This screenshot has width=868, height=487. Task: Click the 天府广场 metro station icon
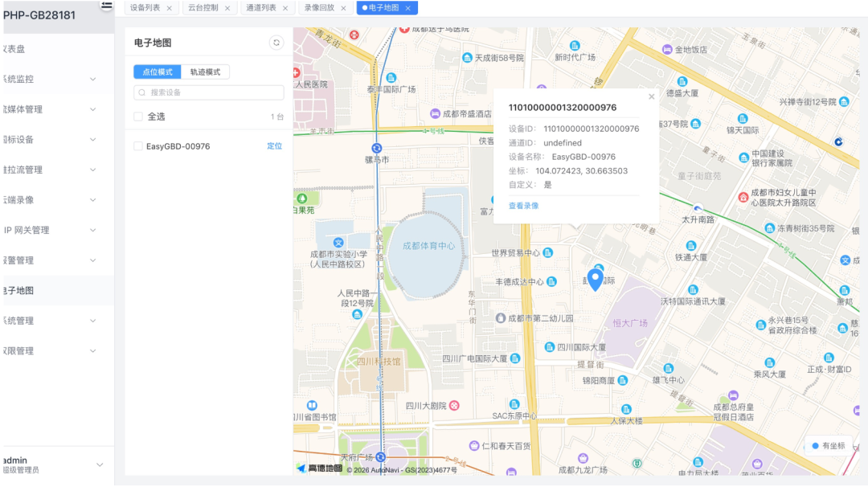pos(380,456)
